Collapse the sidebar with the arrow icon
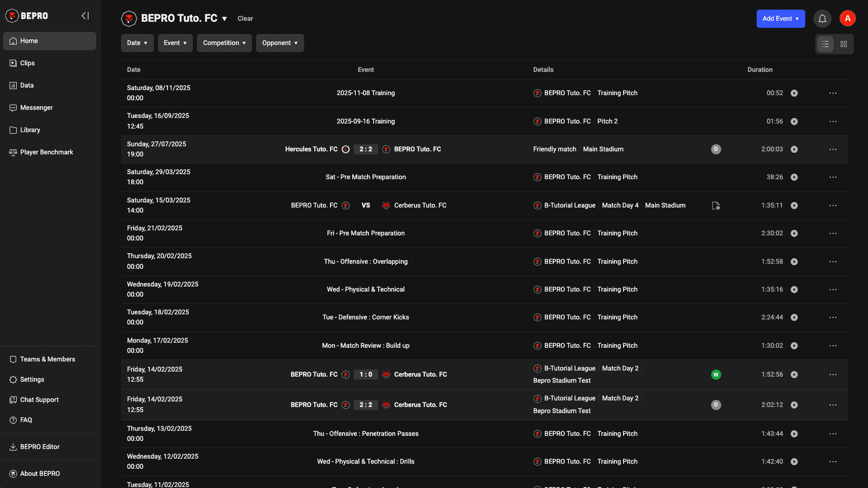Viewport: 868px width, 488px height. (85, 16)
